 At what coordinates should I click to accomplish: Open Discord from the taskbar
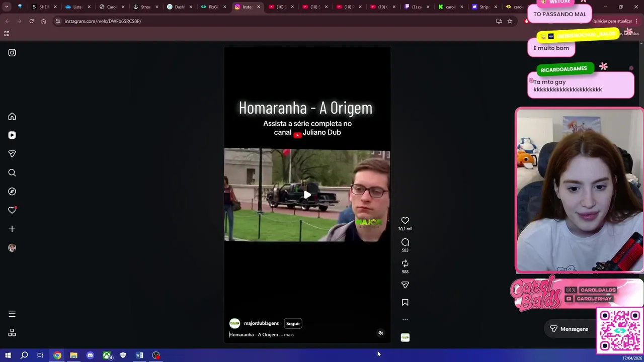[90, 355]
